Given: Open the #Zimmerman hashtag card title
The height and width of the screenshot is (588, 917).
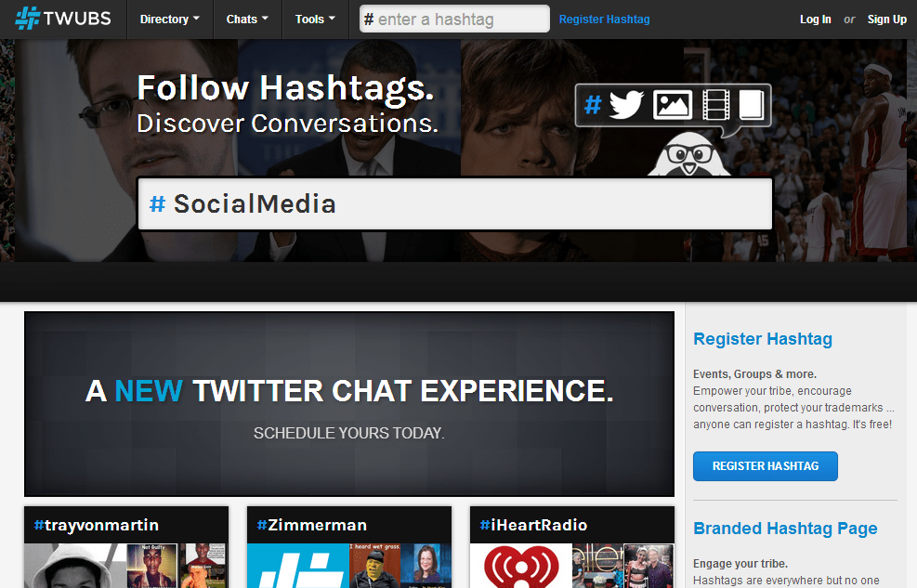Looking at the screenshot, I should [312, 525].
